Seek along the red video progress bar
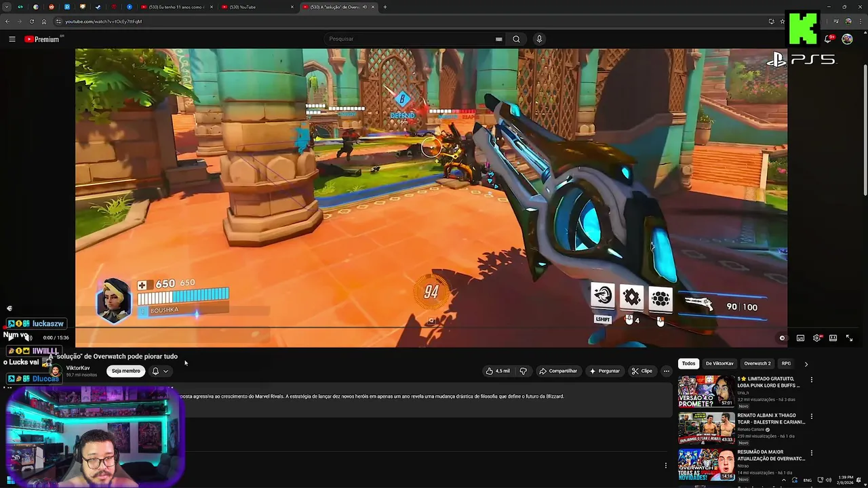 [431, 328]
